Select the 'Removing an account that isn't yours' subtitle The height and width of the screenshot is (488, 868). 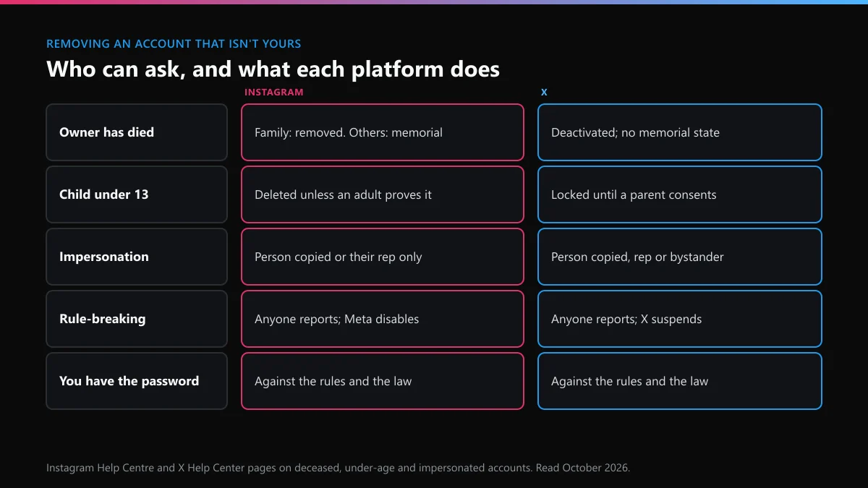(x=174, y=43)
